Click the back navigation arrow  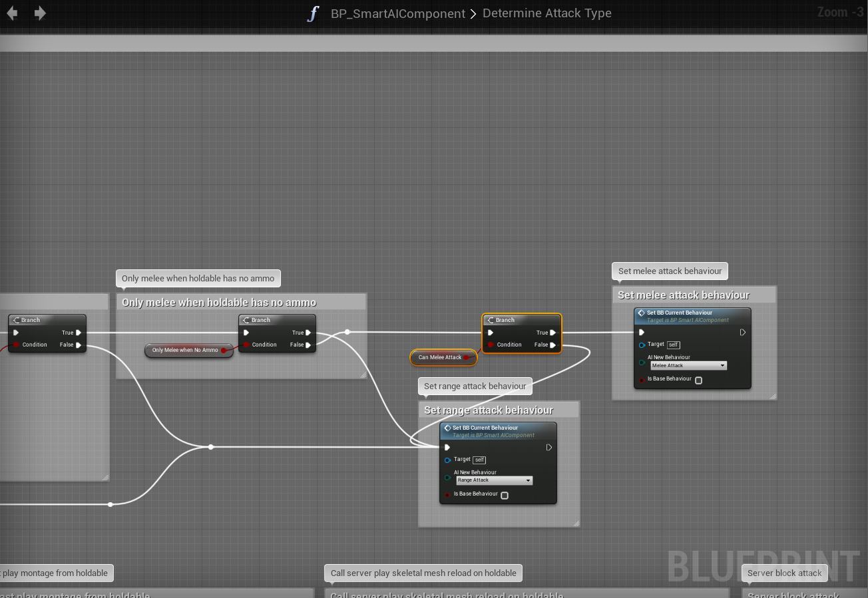tap(12, 13)
